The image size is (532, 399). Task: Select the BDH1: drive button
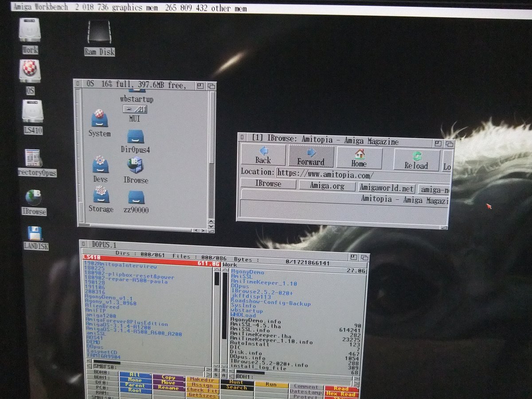coord(102,377)
